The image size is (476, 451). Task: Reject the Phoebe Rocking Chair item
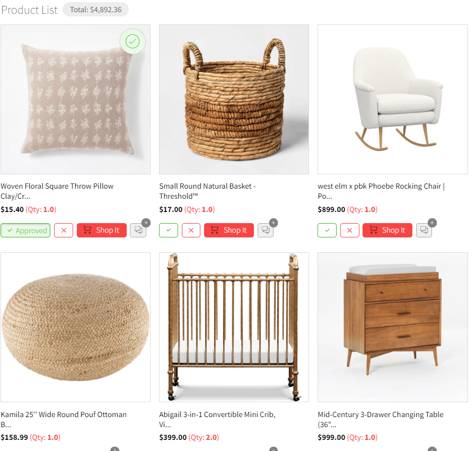point(350,231)
